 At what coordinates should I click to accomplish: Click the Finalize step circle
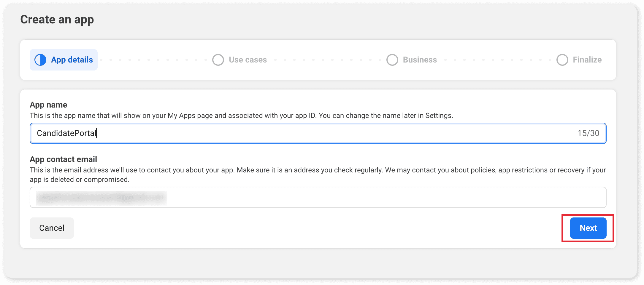click(562, 60)
